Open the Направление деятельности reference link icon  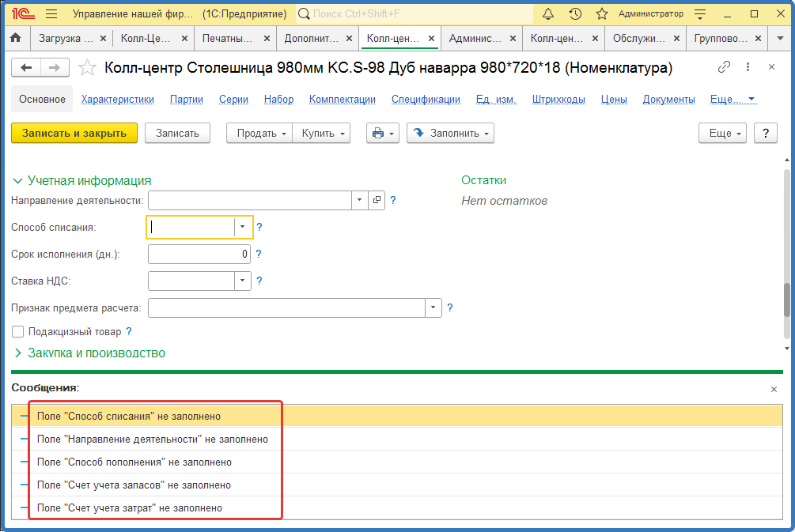[377, 200]
